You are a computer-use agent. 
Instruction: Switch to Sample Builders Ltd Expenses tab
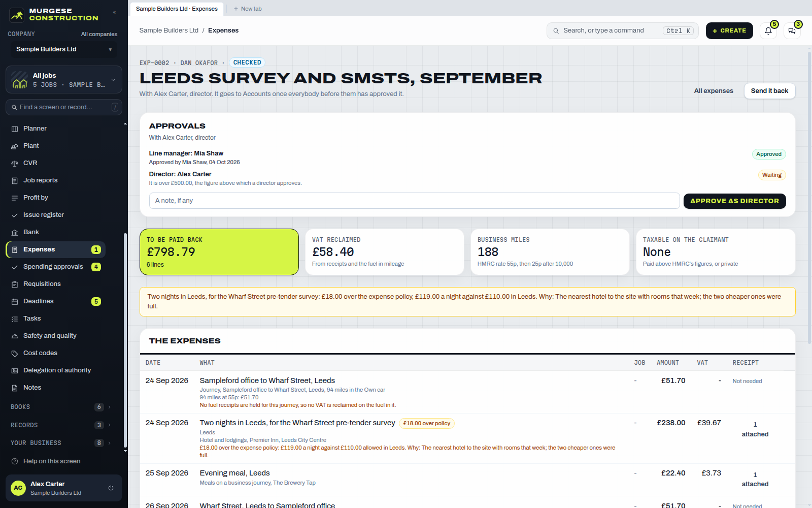177,9
